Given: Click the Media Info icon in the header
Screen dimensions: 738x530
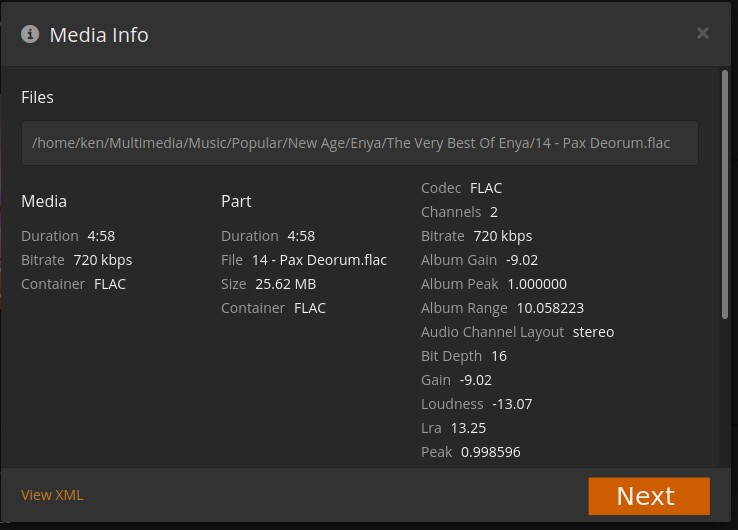Looking at the screenshot, I should tap(30, 34).
